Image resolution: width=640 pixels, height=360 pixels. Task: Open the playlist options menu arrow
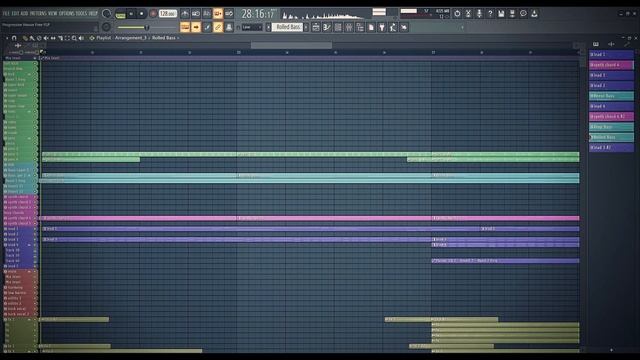click(7, 38)
